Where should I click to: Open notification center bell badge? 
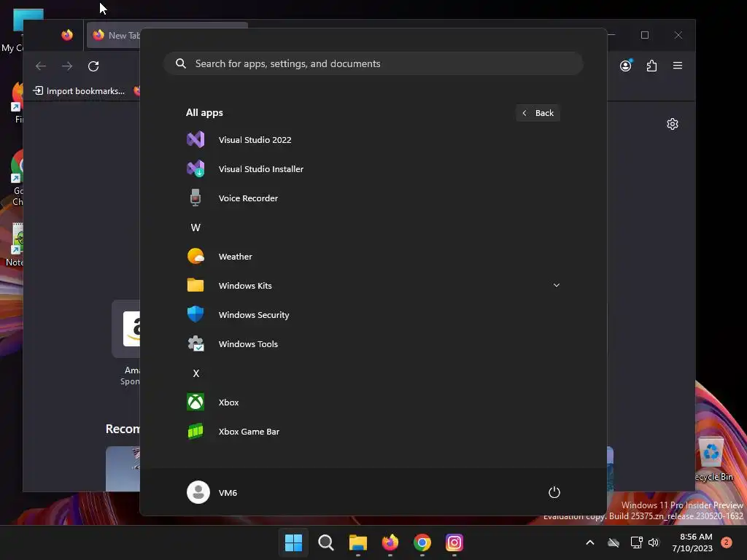click(727, 542)
